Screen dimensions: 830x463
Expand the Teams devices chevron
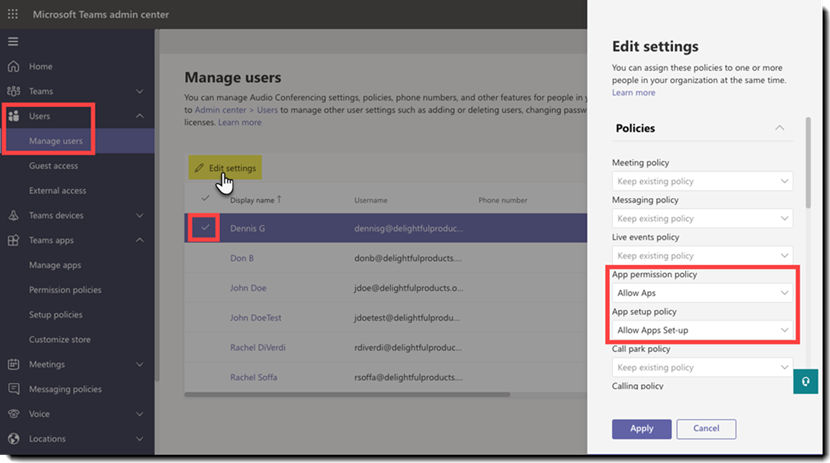(140, 215)
